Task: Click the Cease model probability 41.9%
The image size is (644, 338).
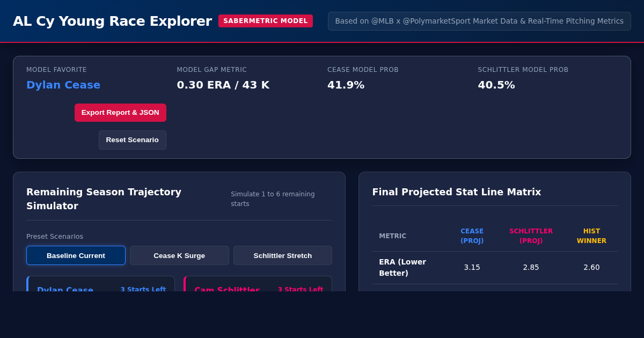Action: pos(346,85)
